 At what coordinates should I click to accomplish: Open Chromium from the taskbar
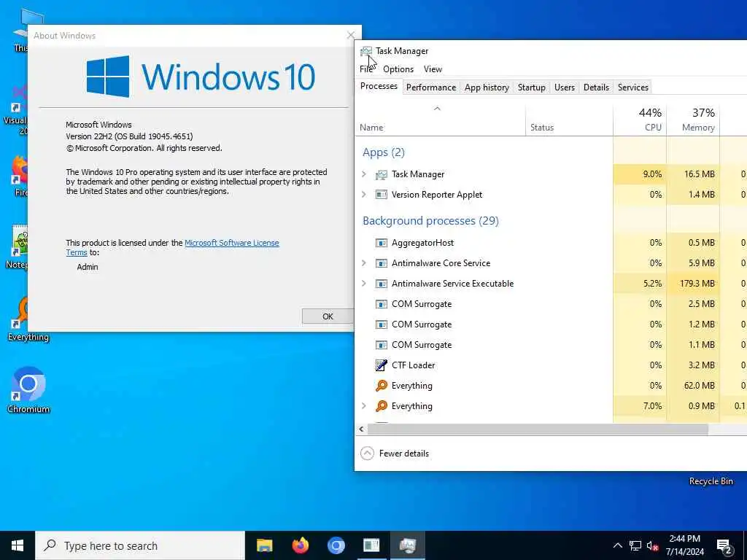tap(336, 545)
